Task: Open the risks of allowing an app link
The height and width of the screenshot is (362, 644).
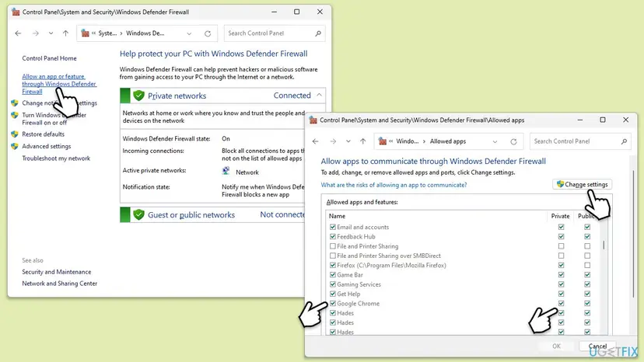Action: [x=394, y=185]
